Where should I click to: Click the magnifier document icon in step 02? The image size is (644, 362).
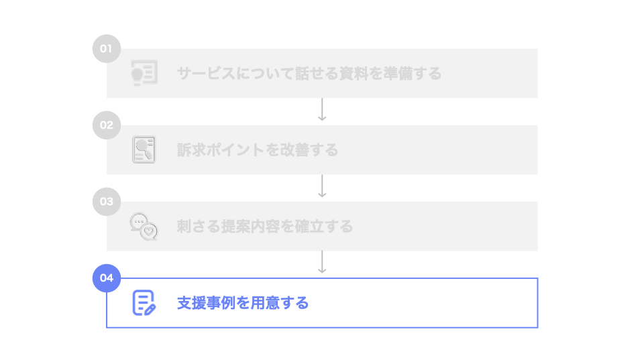point(144,149)
